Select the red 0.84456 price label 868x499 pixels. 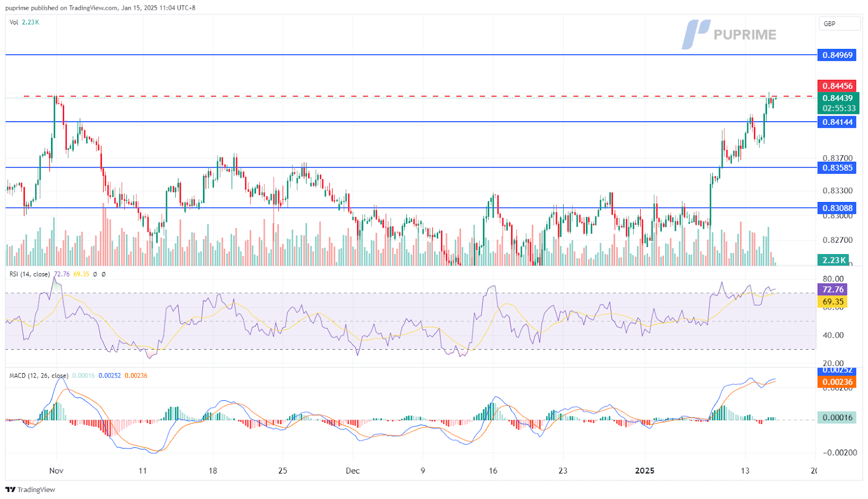tap(837, 86)
